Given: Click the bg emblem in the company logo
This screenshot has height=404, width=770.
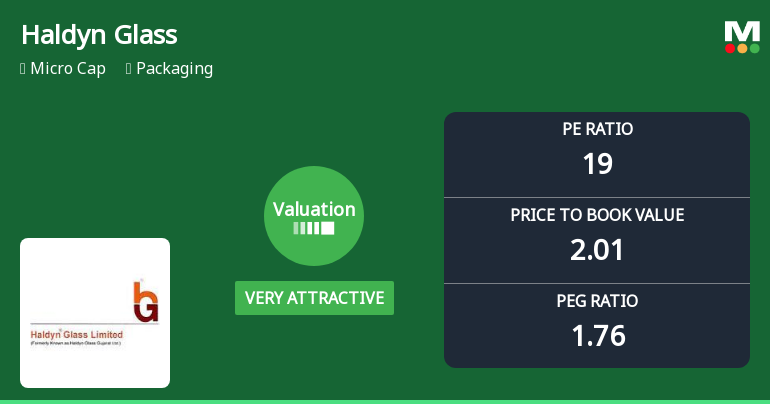Looking at the screenshot, I should tap(145, 301).
